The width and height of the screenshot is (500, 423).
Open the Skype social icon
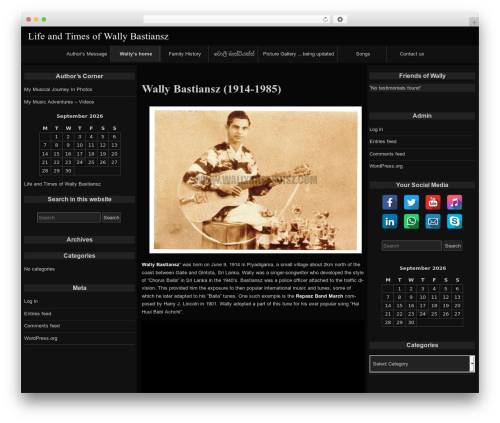pyautogui.click(x=454, y=222)
